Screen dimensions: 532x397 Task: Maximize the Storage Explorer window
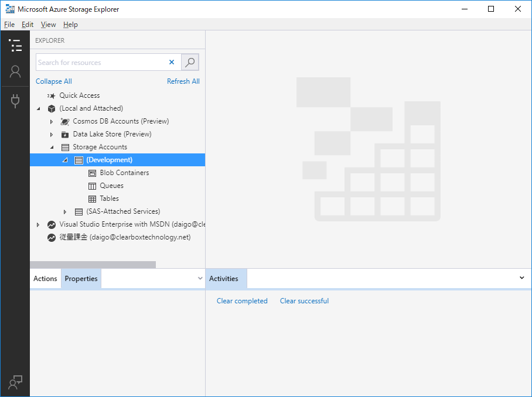coord(491,9)
